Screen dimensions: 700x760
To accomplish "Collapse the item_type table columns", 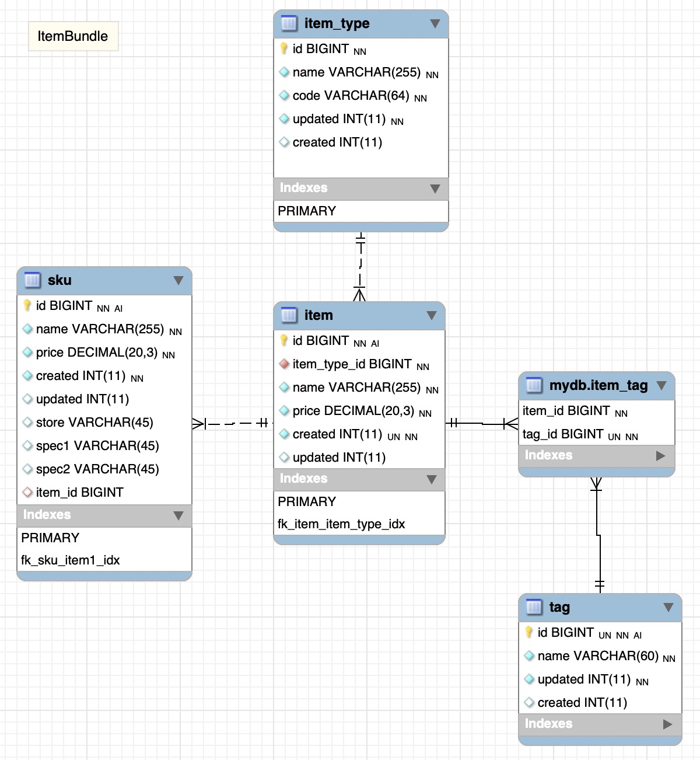I will (435, 24).
